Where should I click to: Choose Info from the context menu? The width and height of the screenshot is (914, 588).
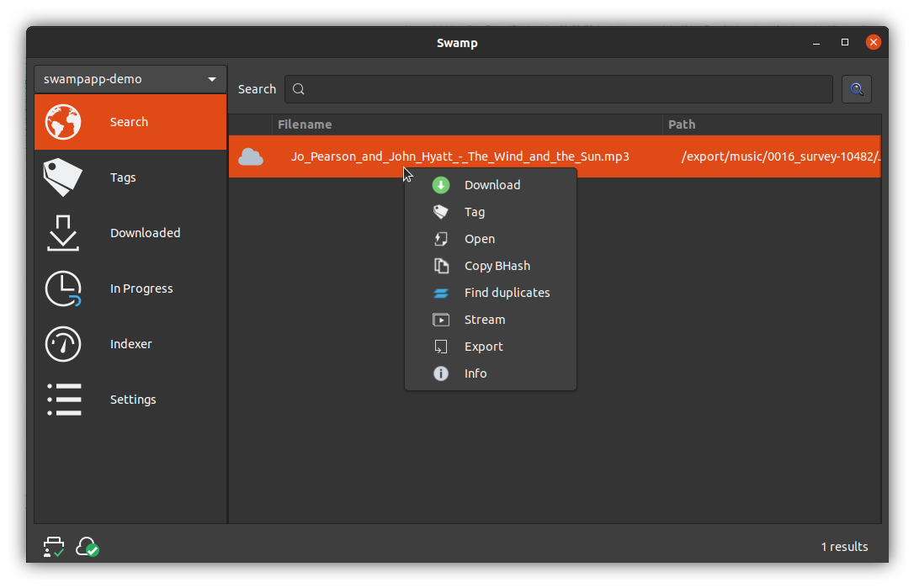click(491, 373)
